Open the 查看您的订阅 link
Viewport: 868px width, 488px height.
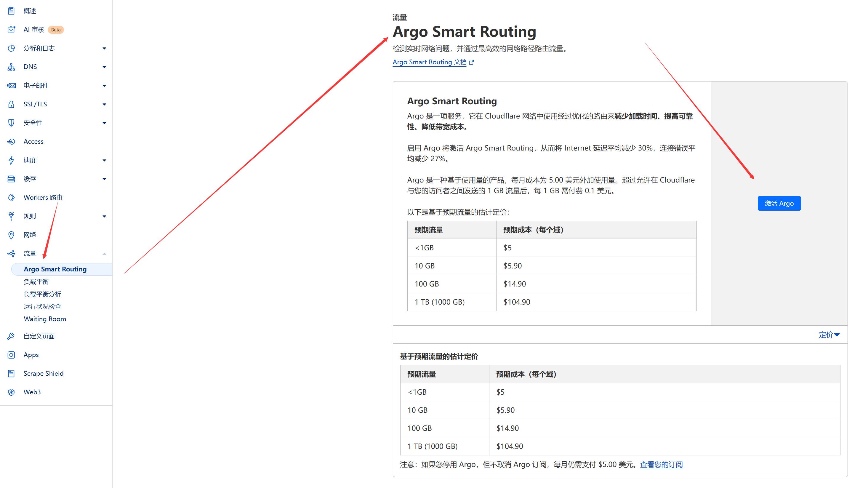pos(661,464)
